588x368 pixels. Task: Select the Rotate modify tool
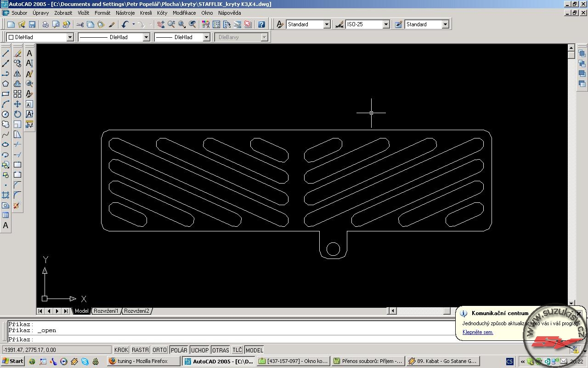[17, 114]
